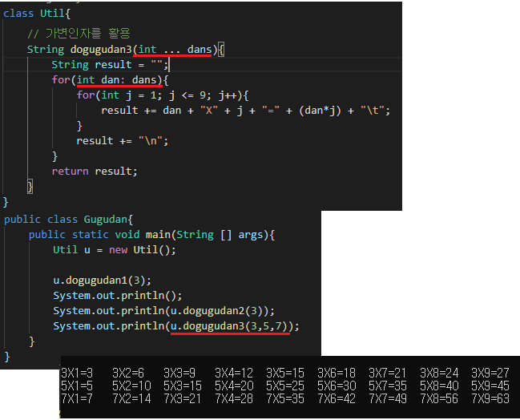520x420 pixels.
Task: Click the closing brace after 'return result;'
Action: pos(30,187)
